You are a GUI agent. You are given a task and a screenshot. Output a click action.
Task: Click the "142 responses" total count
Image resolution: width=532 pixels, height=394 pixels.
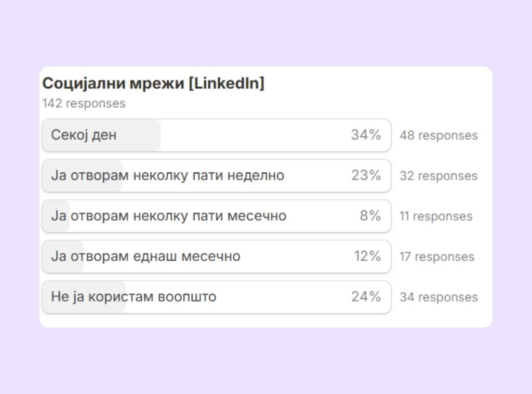click(84, 103)
